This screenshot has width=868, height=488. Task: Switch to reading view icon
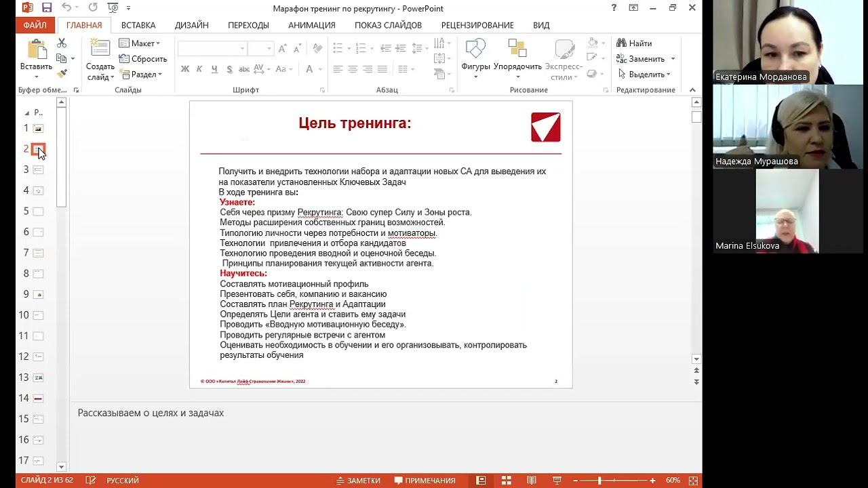pyautogui.click(x=531, y=481)
